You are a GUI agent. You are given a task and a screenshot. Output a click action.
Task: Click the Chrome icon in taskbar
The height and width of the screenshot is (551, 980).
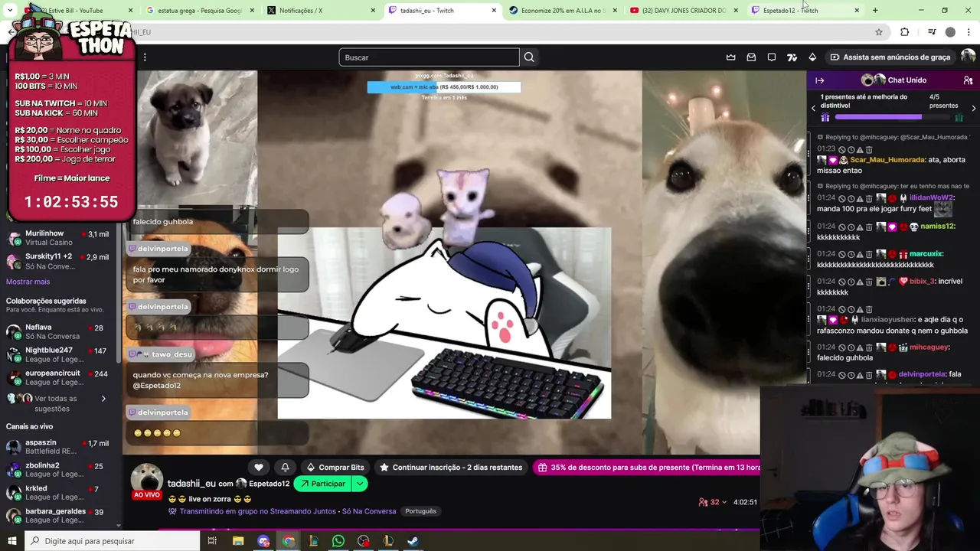click(288, 541)
